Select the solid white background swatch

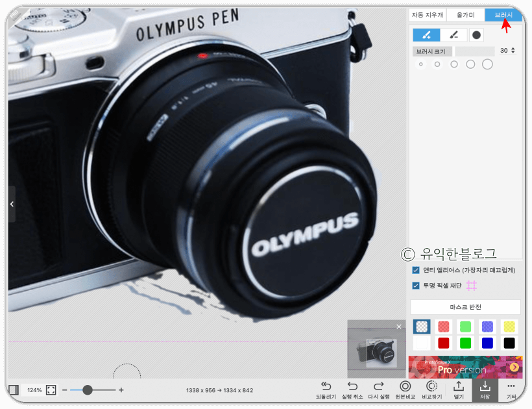point(422,343)
